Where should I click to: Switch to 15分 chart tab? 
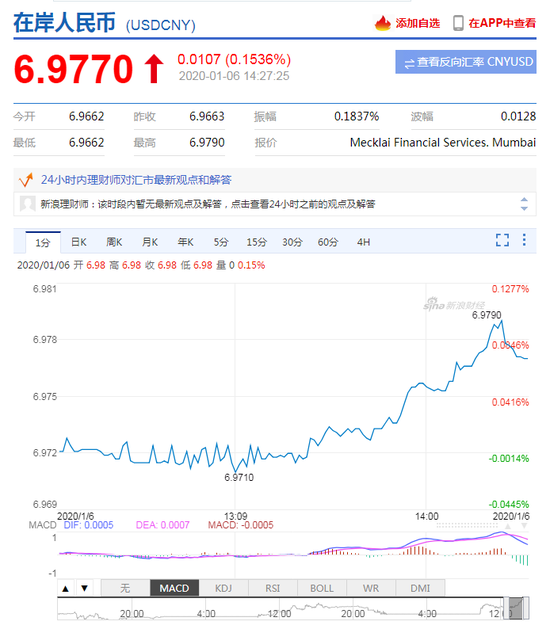256,242
